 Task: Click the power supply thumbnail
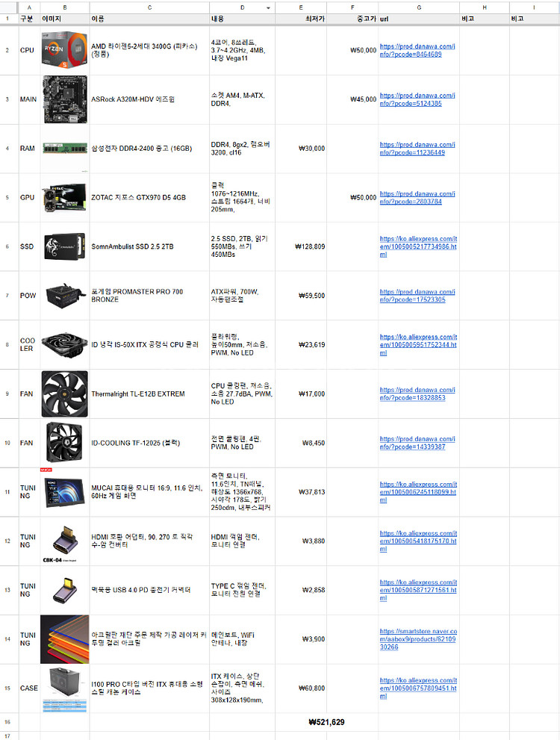(x=66, y=296)
